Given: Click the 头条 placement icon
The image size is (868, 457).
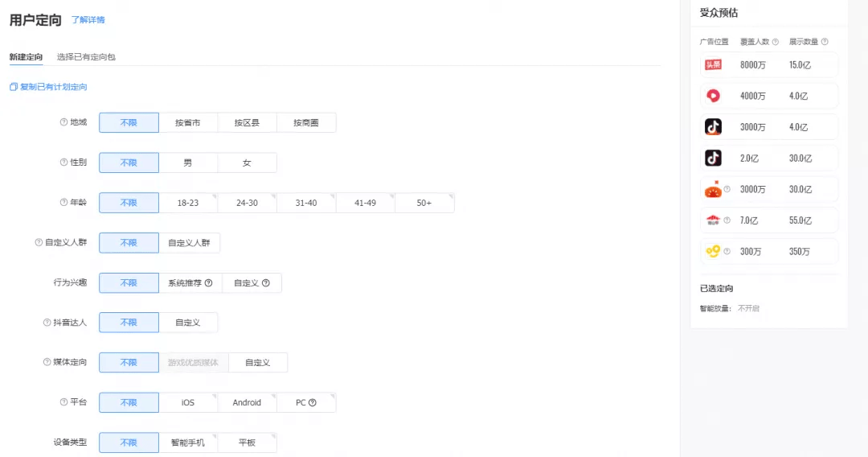Looking at the screenshot, I should pos(713,65).
